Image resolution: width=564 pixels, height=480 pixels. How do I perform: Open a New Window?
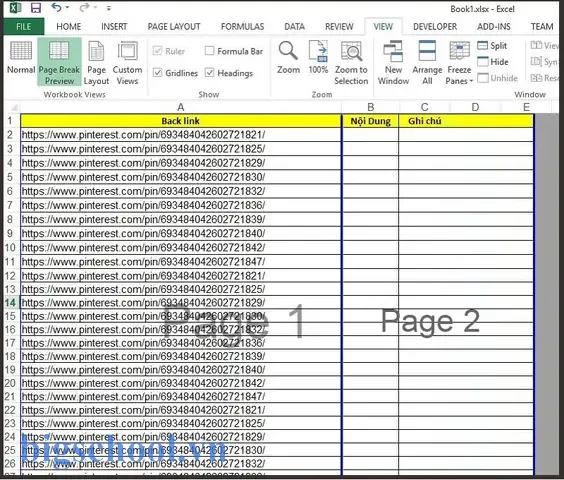[x=393, y=63]
